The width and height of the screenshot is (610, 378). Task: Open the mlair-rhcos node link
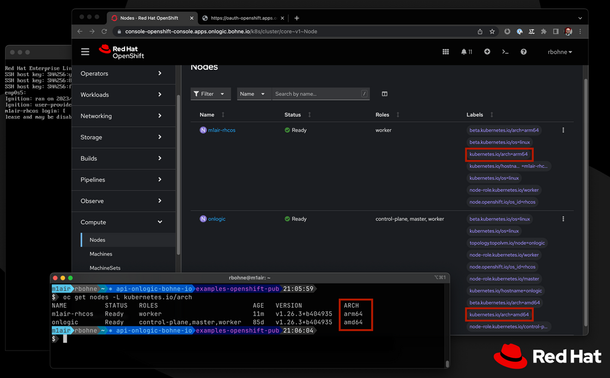(x=222, y=130)
